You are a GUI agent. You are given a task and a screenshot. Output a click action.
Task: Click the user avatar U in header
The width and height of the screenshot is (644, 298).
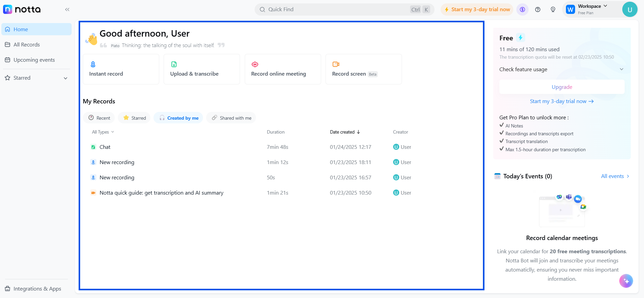tap(630, 9)
